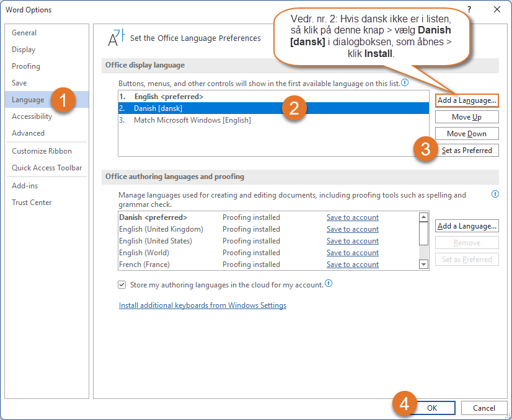
Task: Click Add a Language for display language
Action: [467, 100]
